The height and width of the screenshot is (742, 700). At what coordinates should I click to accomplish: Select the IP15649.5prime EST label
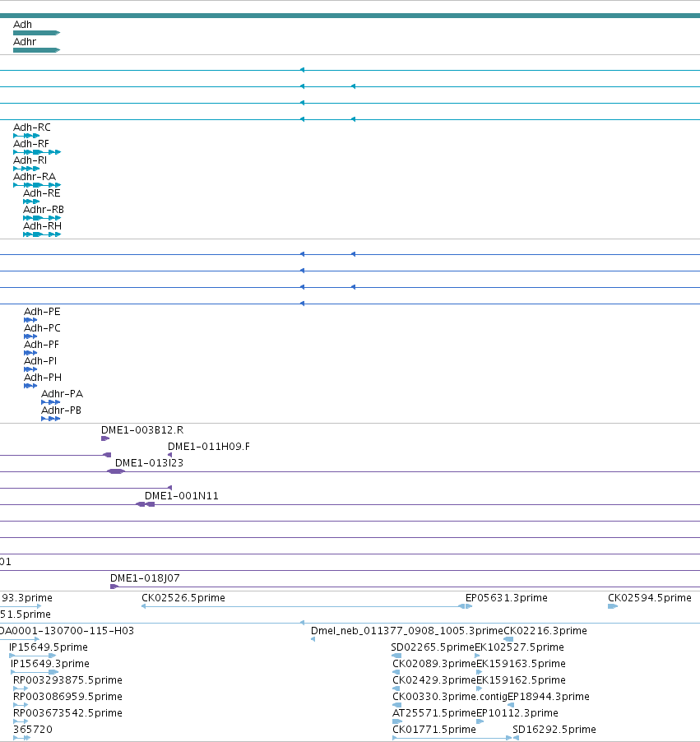point(49,647)
